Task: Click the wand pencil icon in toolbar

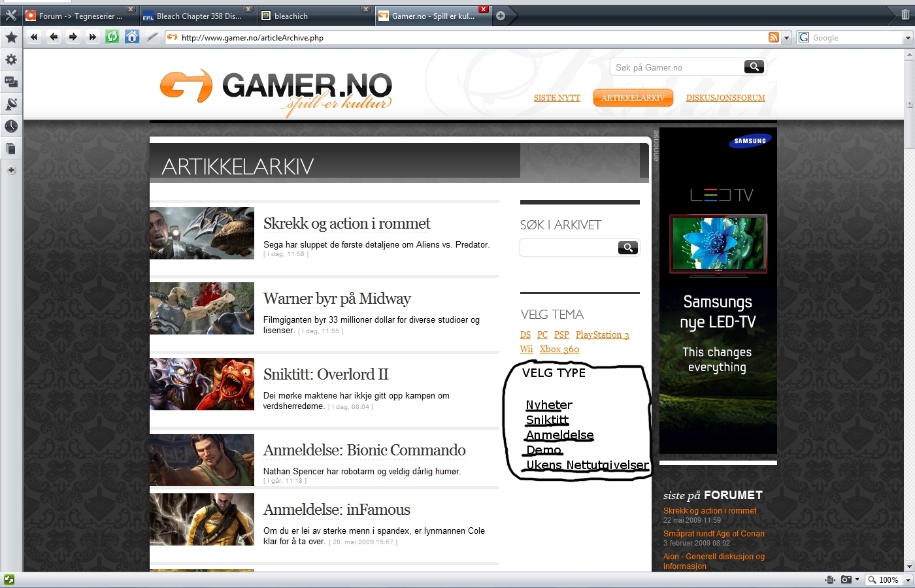Action: [152, 37]
